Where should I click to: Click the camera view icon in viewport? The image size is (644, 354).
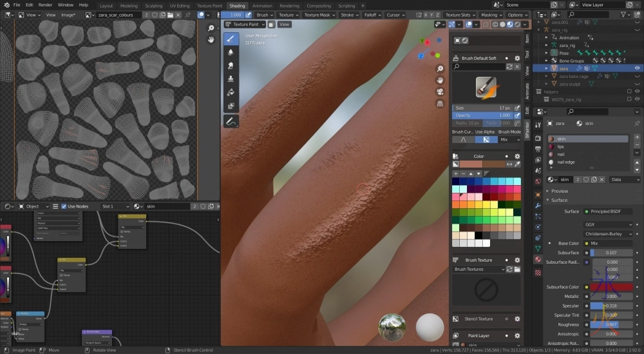[440, 92]
